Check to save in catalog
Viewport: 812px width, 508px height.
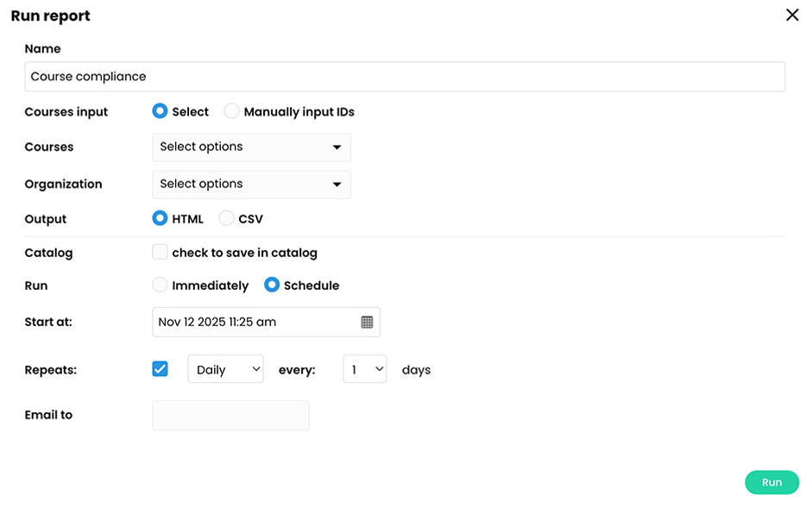(x=160, y=252)
